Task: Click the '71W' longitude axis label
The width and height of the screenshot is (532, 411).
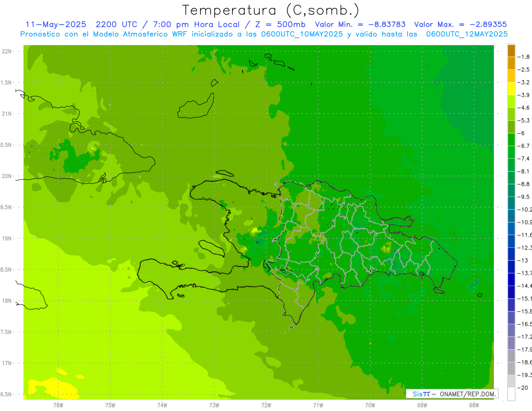Action: (318, 405)
